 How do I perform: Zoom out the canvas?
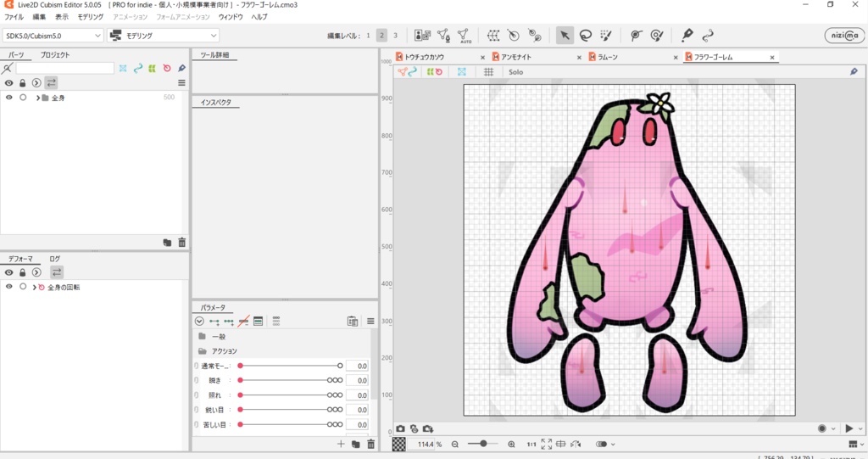[455, 444]
